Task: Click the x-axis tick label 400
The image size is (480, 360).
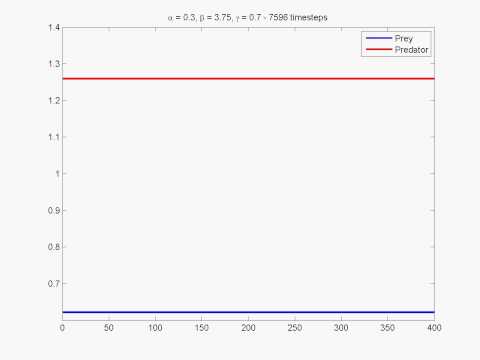Action: tap(434, 328)
